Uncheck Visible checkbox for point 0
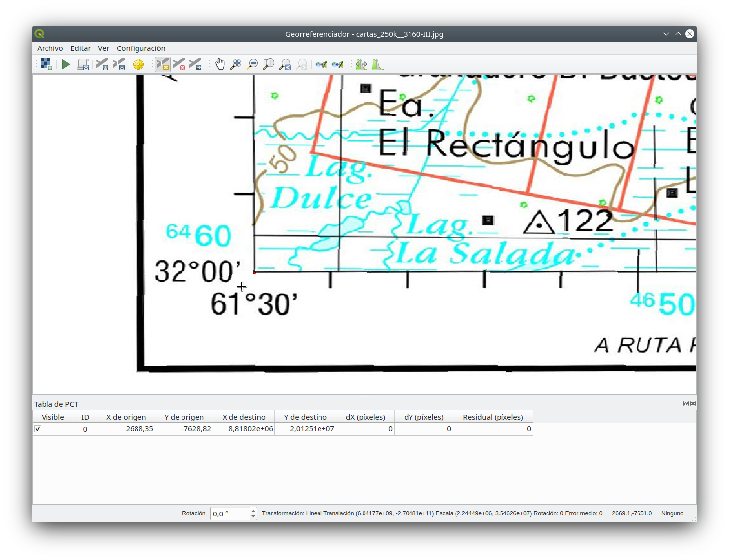729x560 pixels. point(38,429)
